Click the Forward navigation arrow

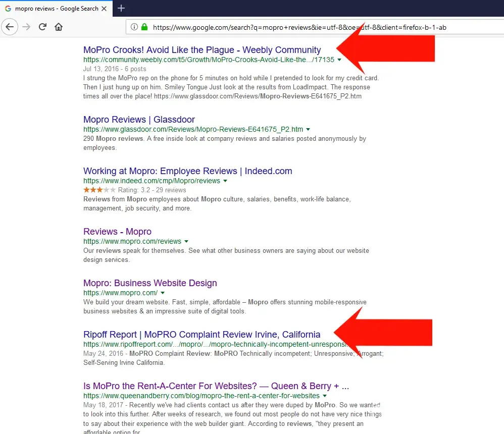coord(26,27)
